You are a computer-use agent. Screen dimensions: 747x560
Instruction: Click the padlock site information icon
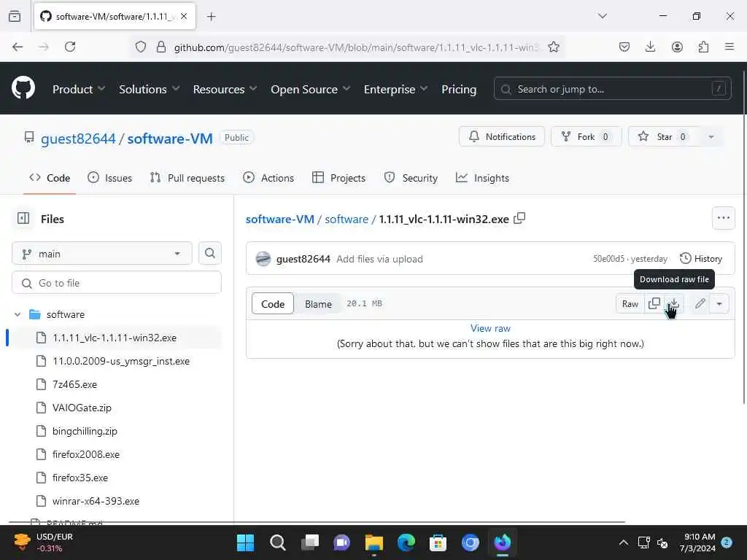pyautogui.click(x=161, y=47)
